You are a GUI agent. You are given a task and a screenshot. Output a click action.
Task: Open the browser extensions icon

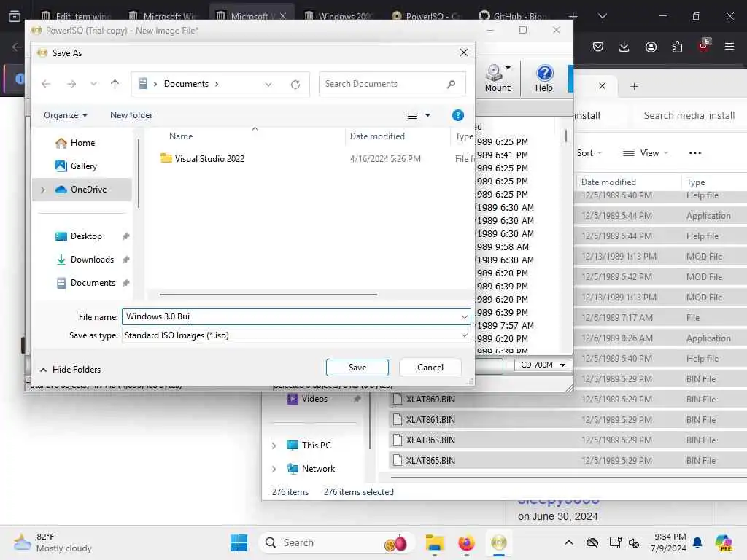(x=677, y=47)
